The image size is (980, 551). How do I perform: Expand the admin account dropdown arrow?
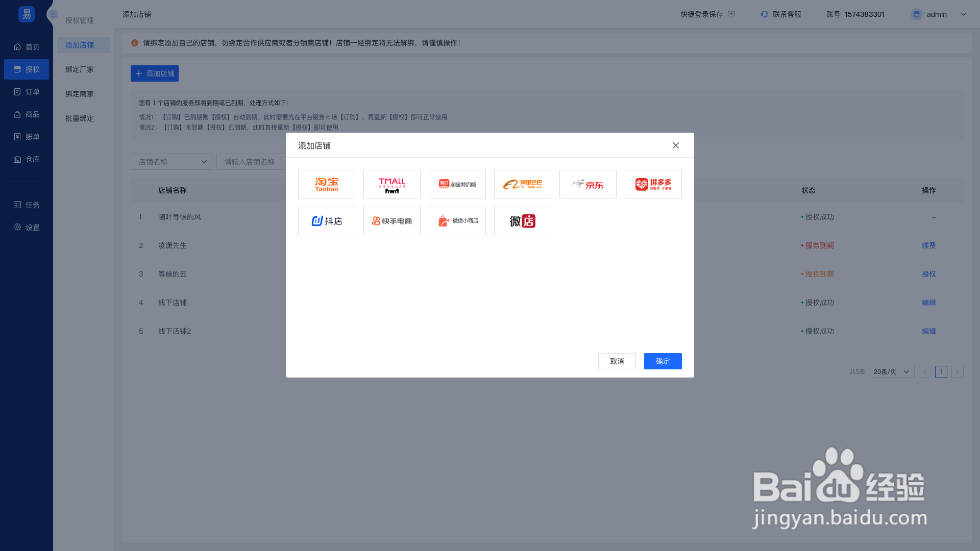point(964,14)
